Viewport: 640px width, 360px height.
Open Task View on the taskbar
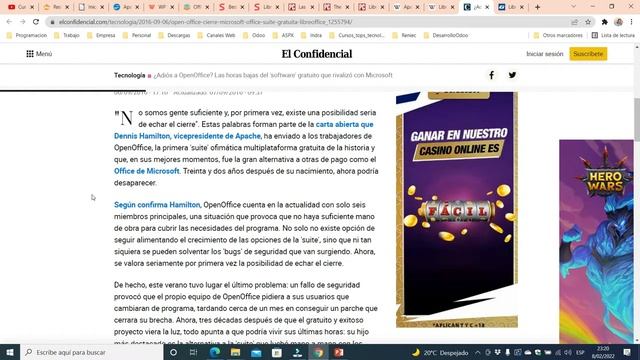(193, 352)
